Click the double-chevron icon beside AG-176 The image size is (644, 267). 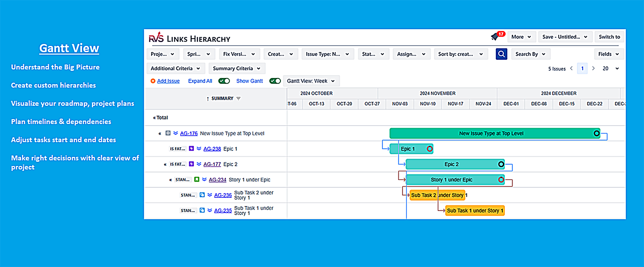coord(176,133)
